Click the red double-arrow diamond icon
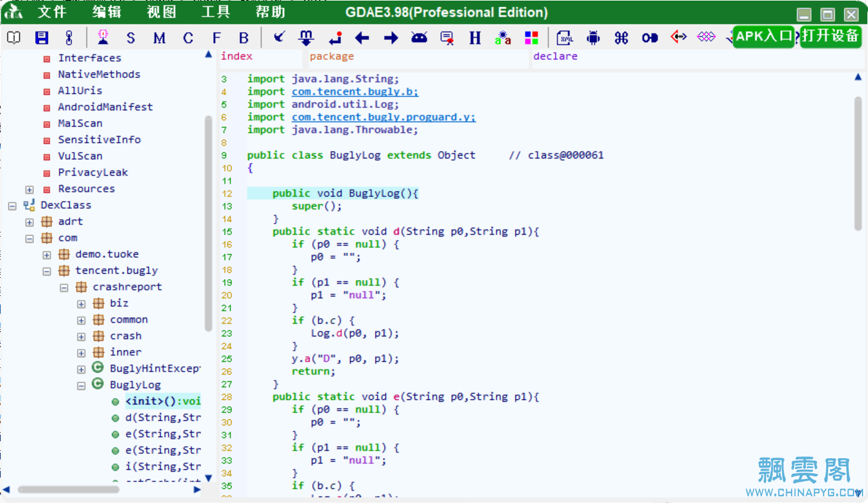Viewport: 868px width, 503px height. coord(678,38)
